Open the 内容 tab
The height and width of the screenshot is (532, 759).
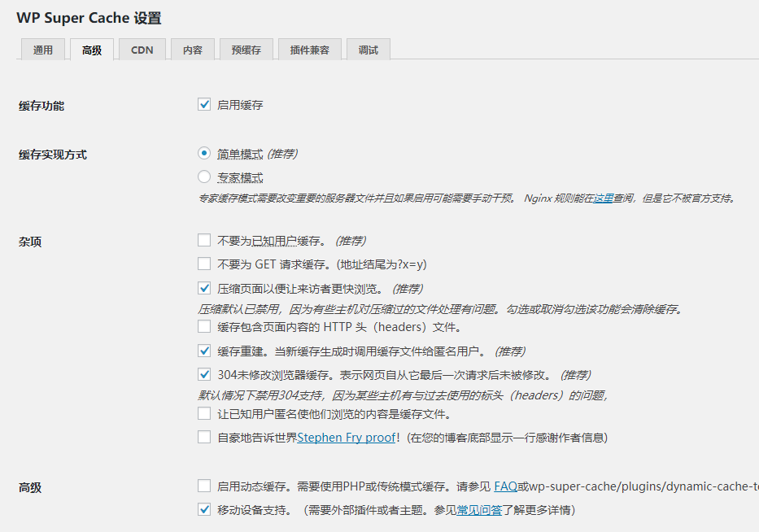tap(193, 50)
